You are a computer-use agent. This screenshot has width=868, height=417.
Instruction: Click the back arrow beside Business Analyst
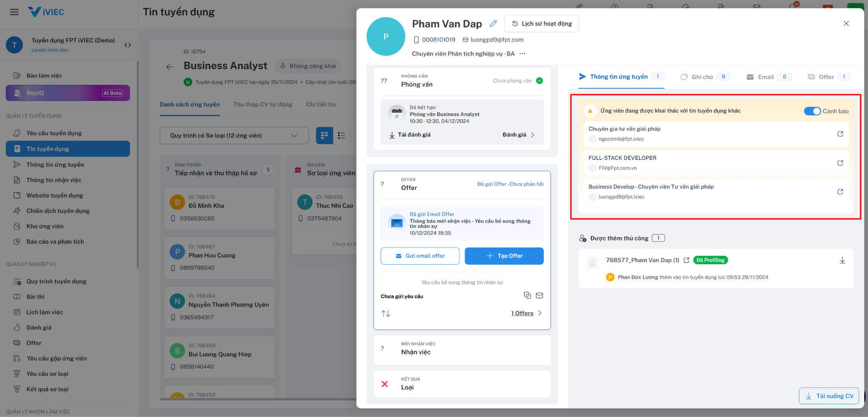(x=170, y=67)
